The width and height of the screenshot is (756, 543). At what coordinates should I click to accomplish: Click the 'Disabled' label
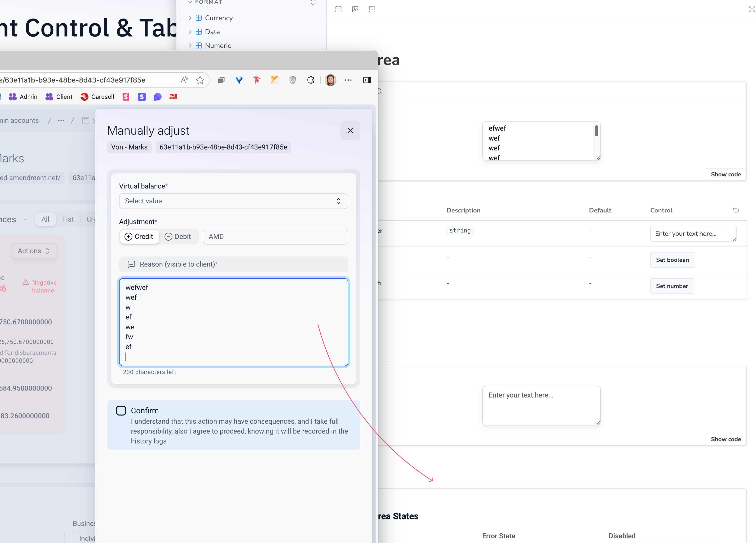(x=622, y=536)
